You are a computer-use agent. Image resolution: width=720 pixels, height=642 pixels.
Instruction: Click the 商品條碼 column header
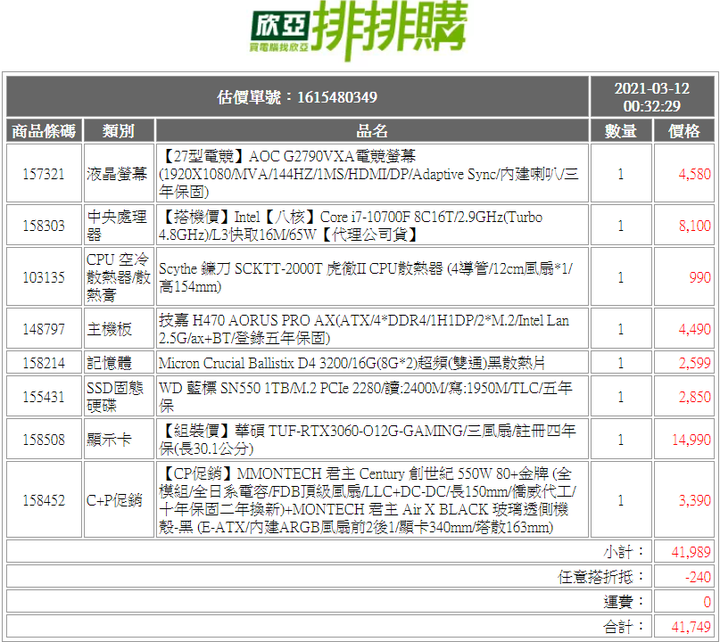[x=44, y=131]
